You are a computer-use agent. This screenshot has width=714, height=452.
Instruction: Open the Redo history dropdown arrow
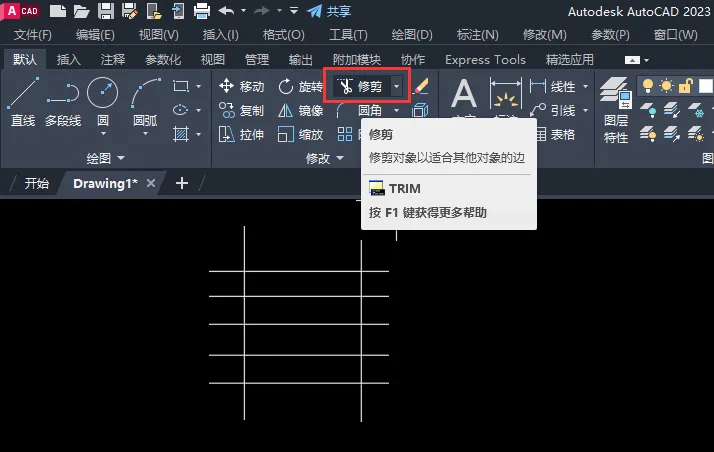[279, 10]
